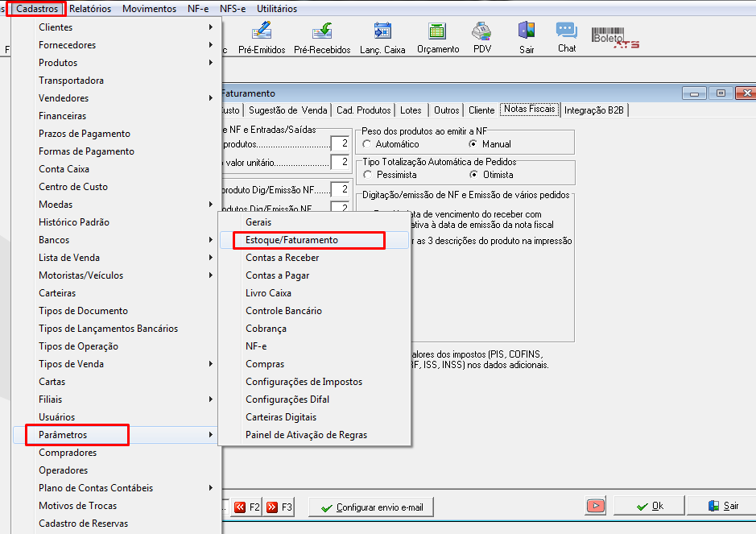
Task: Edit produto Dig/Emissão NF decimal field
Action: point(340,189)
